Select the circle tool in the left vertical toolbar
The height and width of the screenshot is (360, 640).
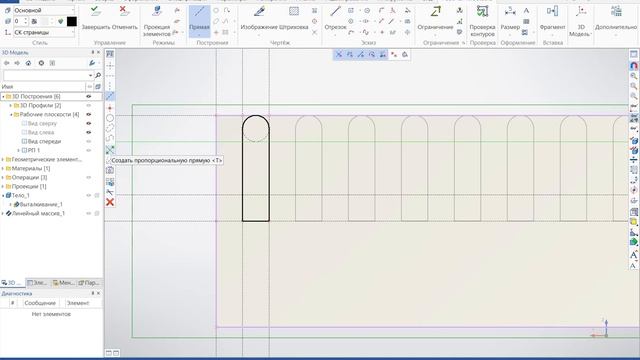110,118
